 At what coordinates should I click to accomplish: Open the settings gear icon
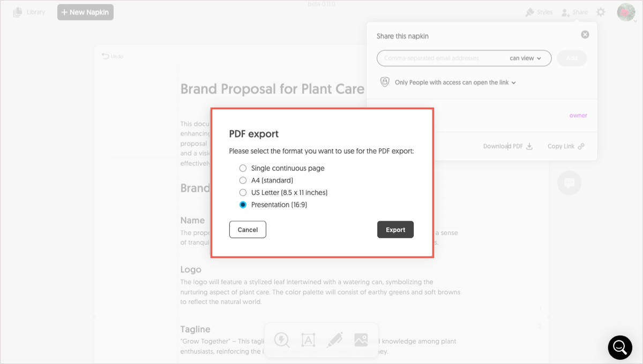(601, 12)
